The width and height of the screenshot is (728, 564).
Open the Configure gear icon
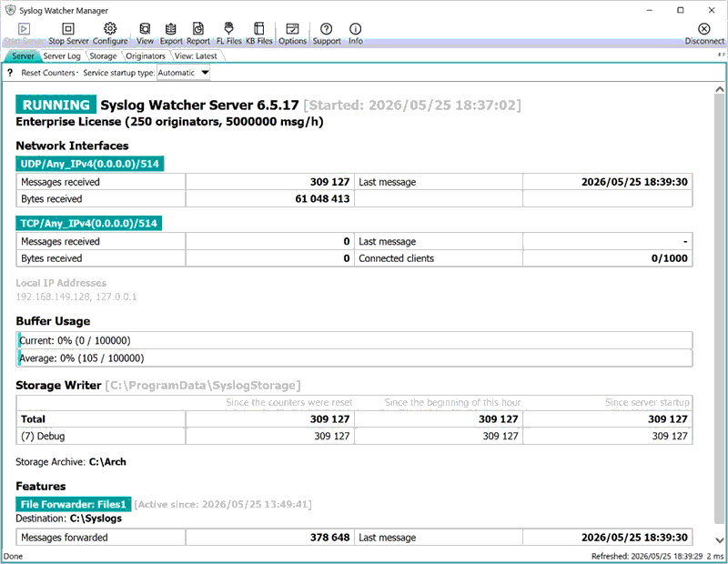pyautogui.click(x=110, y=29)
